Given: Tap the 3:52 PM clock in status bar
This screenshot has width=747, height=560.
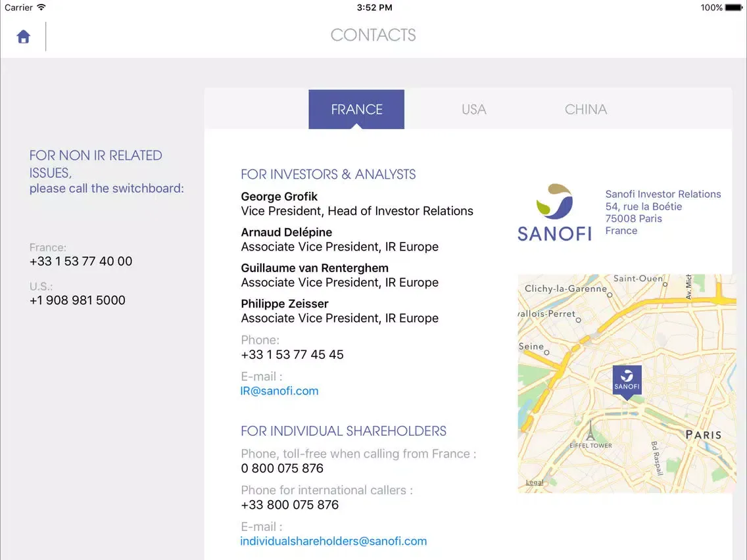Looking at the screenshot, I should pyautogui.click(x=374, y=8).
